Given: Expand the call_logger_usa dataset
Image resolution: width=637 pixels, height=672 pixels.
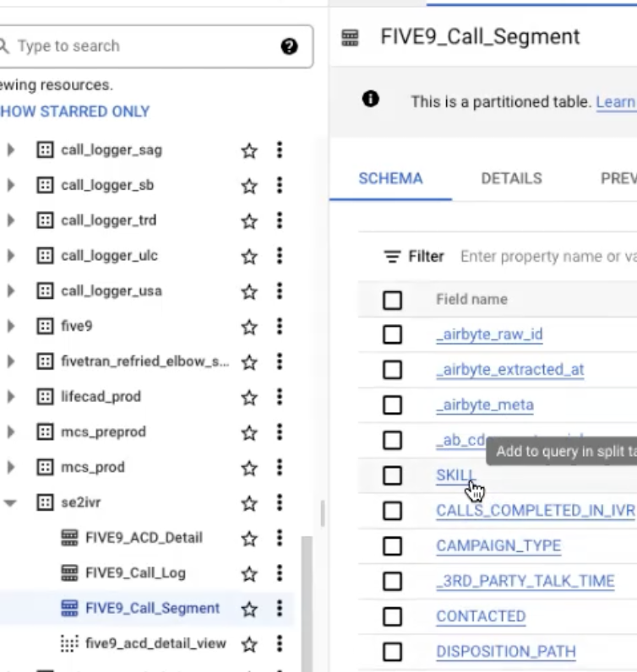Looking at the screenshot, I should 11,291.
